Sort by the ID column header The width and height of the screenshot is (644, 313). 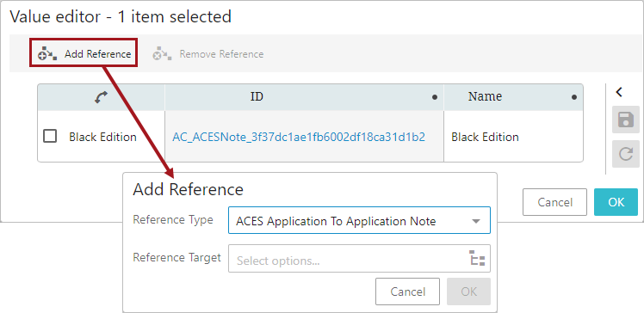click(257, 96)
